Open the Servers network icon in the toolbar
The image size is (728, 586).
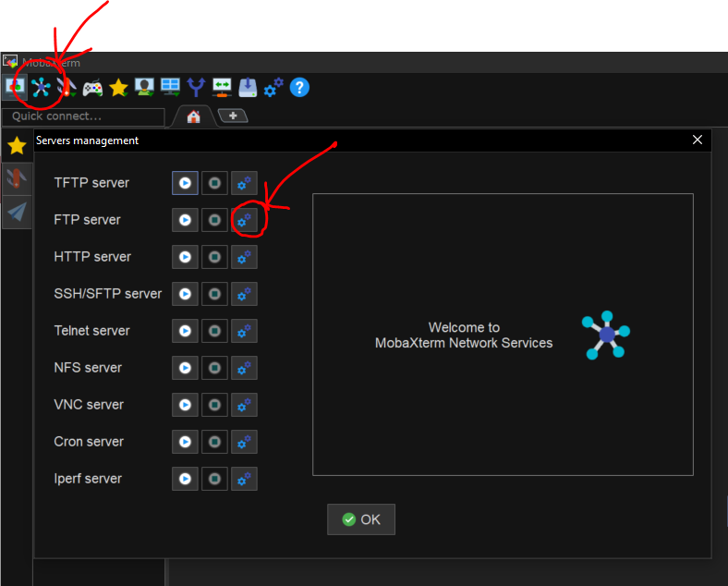pyautogui.click(x=41, y=87)
